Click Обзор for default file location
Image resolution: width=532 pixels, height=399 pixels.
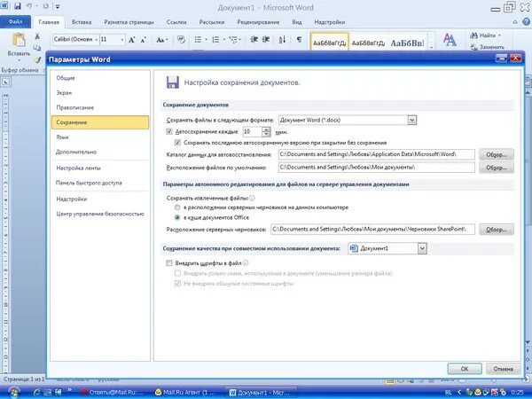(497, 168)
